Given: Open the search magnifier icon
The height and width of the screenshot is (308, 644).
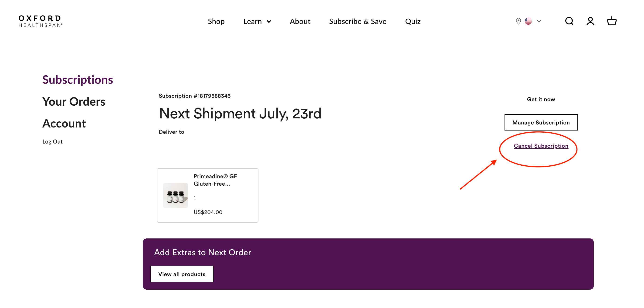Looking at the screenshot, I should click(x=569, y=21).
